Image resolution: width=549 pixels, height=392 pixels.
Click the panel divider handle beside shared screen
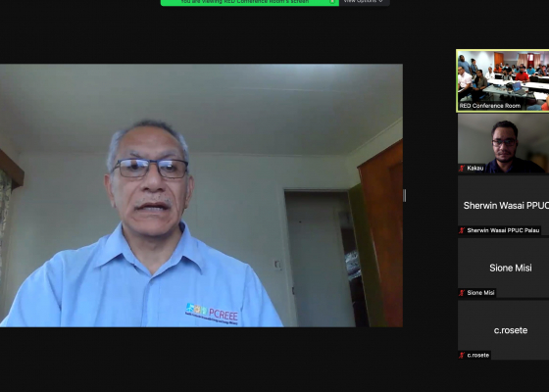[405, 195]
